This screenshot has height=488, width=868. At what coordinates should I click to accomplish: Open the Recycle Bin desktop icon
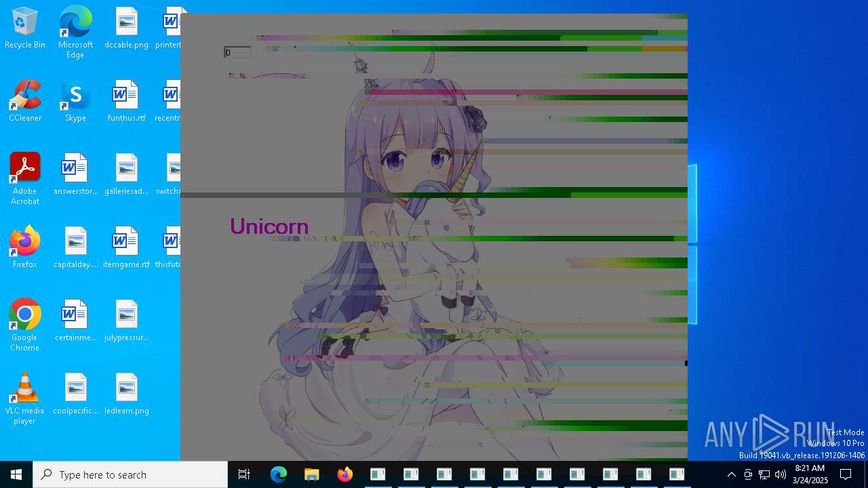pos(25,28)
